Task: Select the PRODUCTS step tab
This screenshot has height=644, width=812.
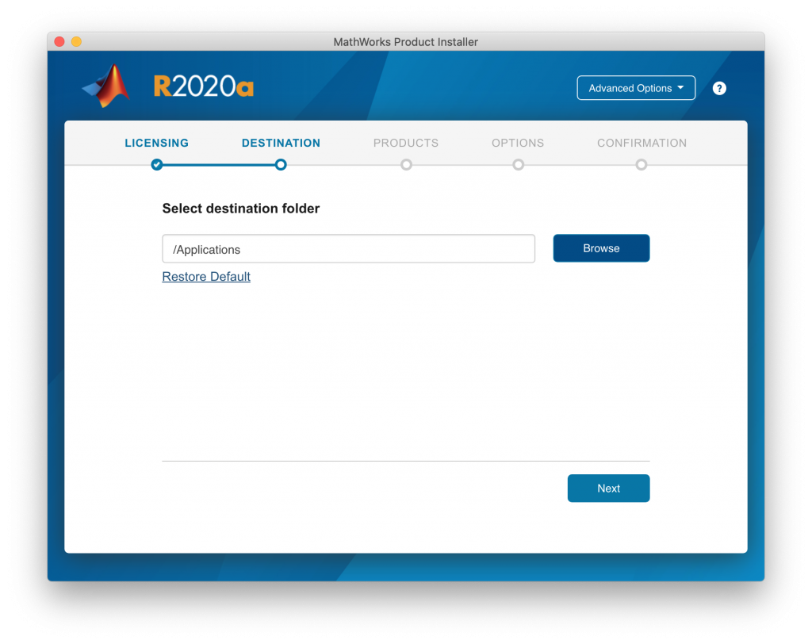Action: click(406, 143)
